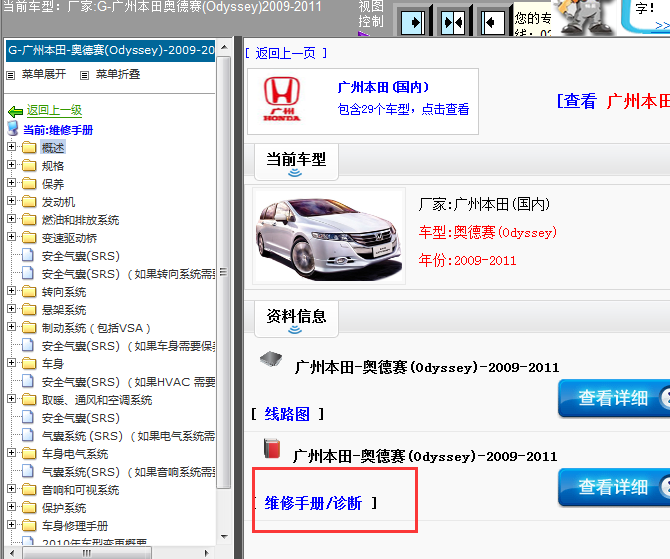Click the [查看 广州本田 link
The height and width of the screenshot is (559, 670).
pyautogui.click(x=613, y=102)
